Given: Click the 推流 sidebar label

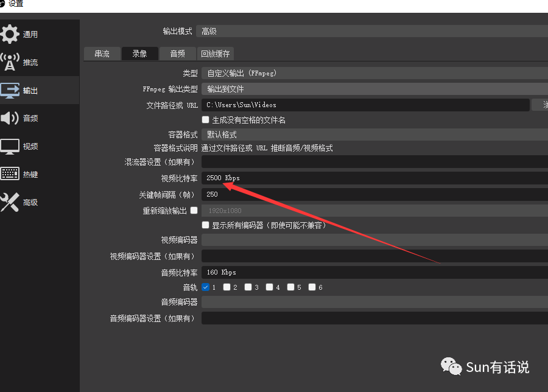Looking at the screenshot, I should point(30,62).
